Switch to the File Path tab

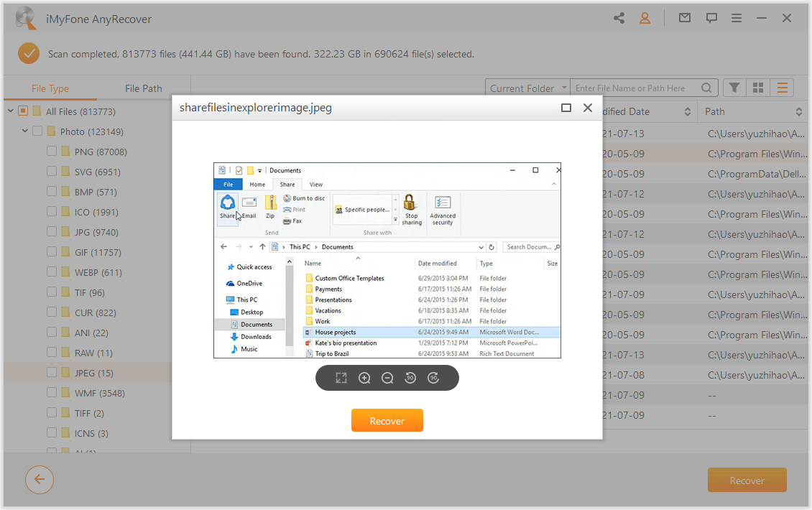click(144, 88)
